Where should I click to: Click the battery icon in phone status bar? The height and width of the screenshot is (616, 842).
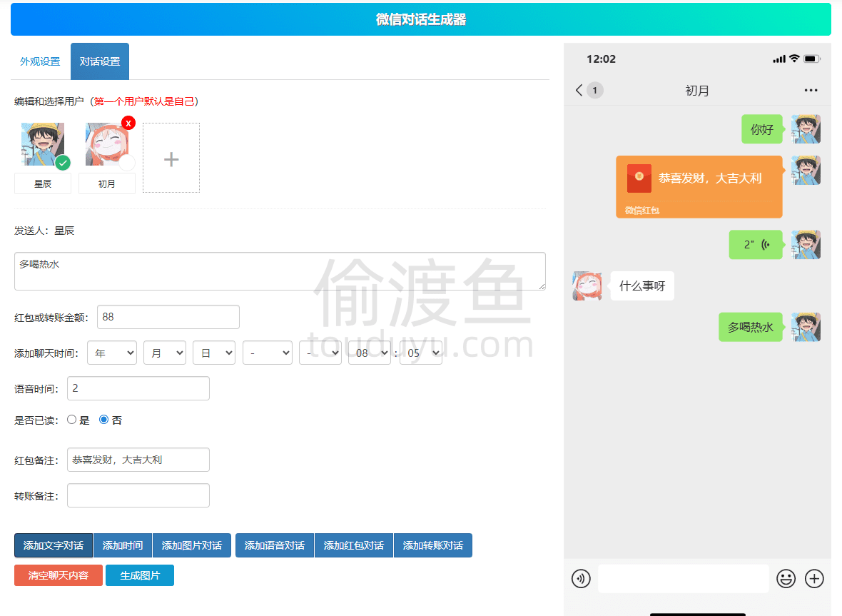[x=811, y=59]
